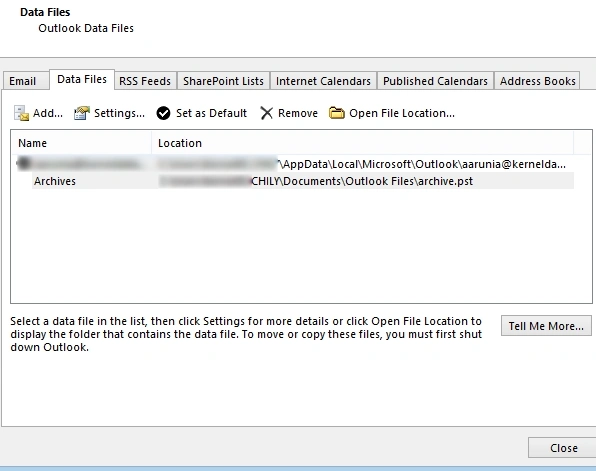Click the Remove toolbar label
Image resolution: width=596 pixels, height=471 pixels.
[298, 113]
